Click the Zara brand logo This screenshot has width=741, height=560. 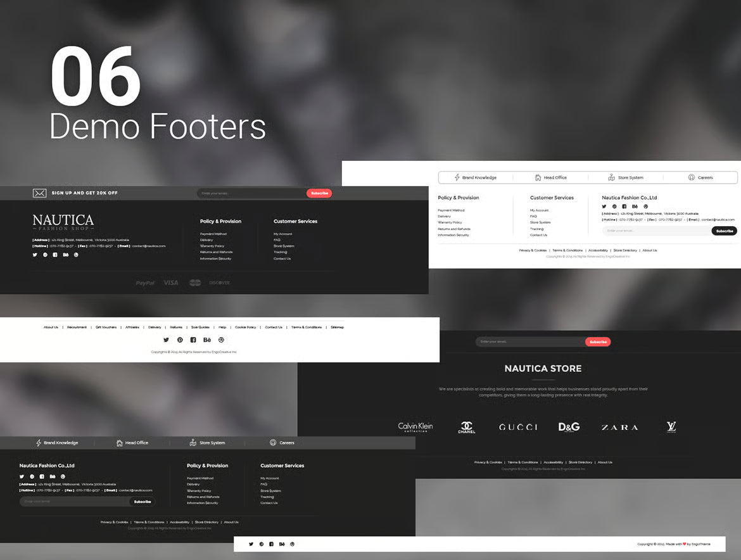point(619,428)
